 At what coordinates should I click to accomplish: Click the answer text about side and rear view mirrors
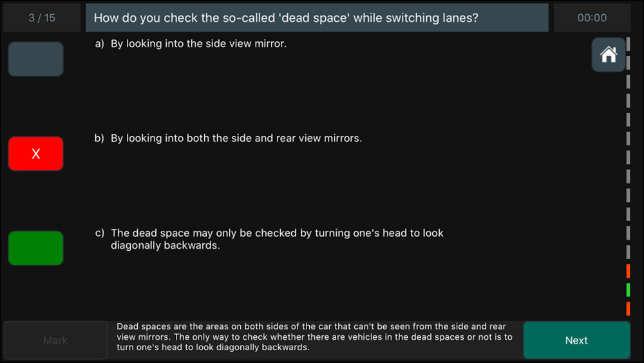point(236,138)
